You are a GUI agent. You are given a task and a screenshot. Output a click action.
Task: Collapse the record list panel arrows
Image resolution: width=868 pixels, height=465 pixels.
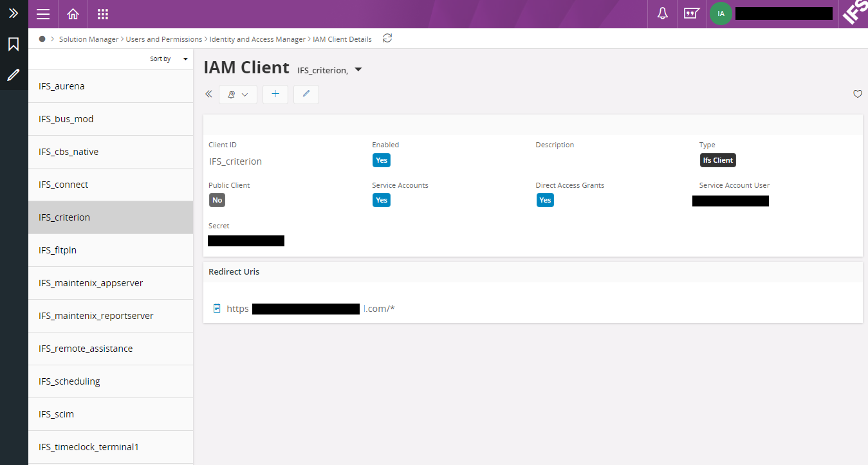pyautogui.click(x=208, y=94)
